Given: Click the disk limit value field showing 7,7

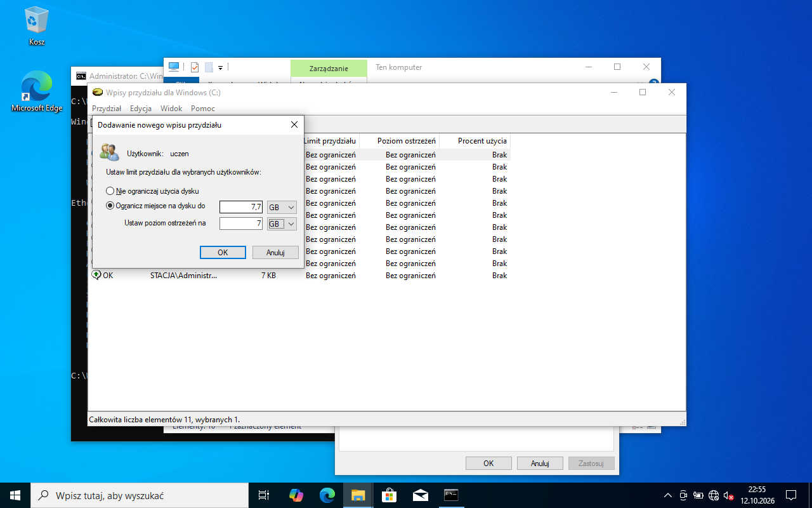Looking at the screenshot, I should [241, 208].
